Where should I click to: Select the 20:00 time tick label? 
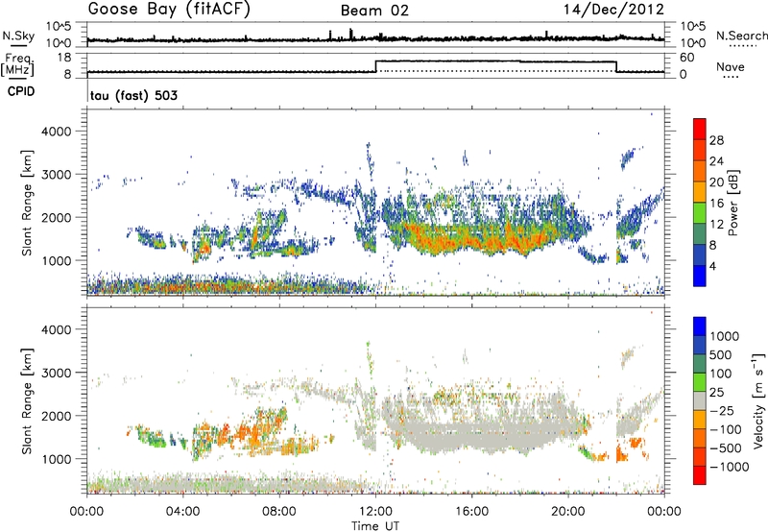pyautogui.click(x=568, y=512)
